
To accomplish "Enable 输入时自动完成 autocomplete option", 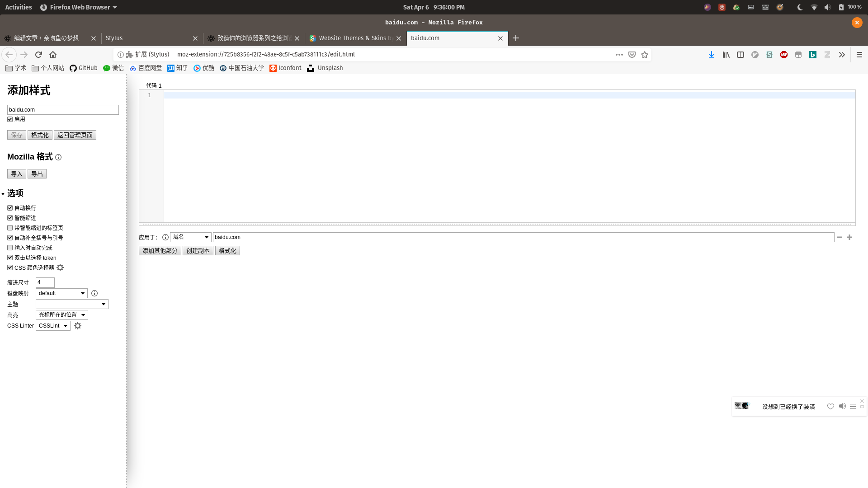I will [10, 248].
